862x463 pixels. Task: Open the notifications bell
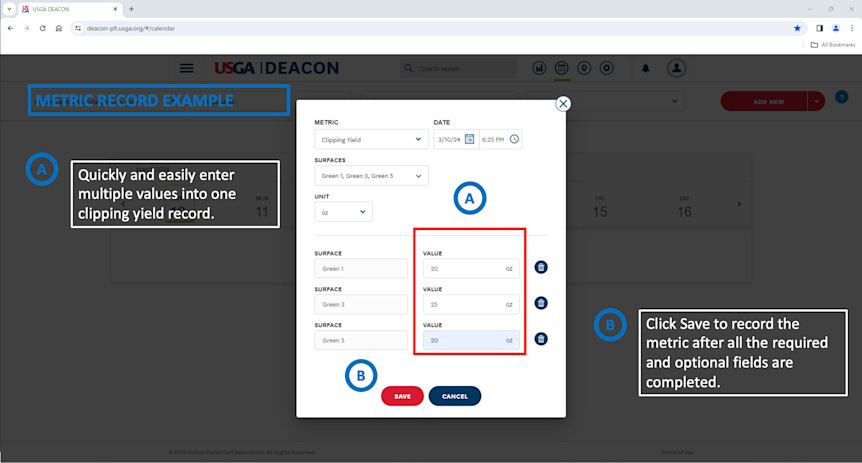click(x=645, y=68)
